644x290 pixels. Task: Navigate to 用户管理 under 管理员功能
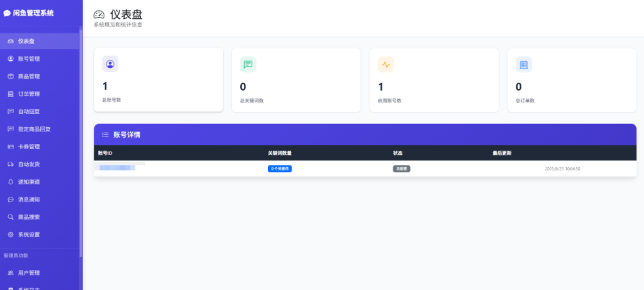[x=29, y=273]
